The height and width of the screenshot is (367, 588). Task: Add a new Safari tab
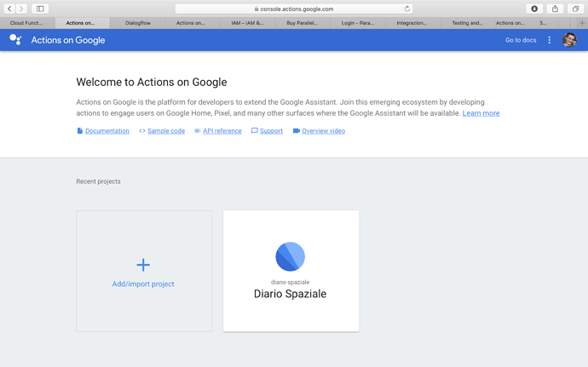(581, 23)
